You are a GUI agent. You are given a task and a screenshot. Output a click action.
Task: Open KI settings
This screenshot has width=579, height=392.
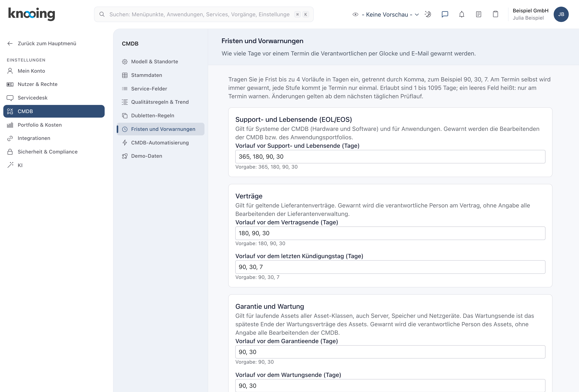coord(54,165)
